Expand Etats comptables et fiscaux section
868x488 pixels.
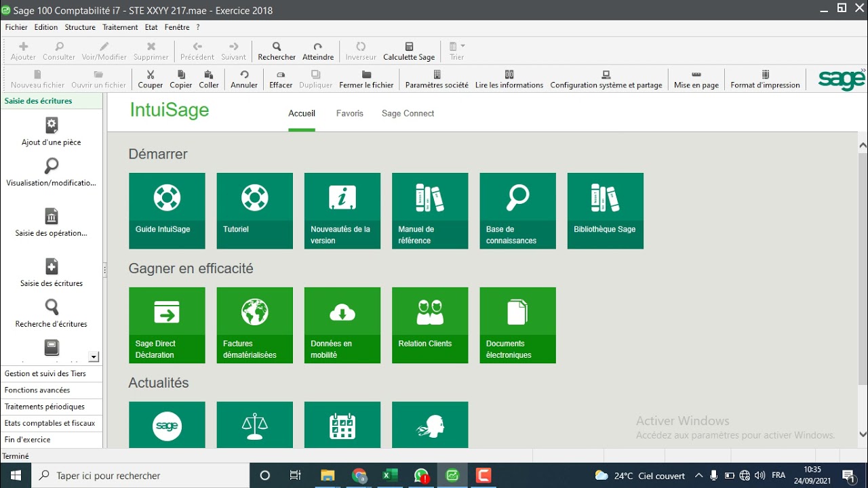pos(52,423)
